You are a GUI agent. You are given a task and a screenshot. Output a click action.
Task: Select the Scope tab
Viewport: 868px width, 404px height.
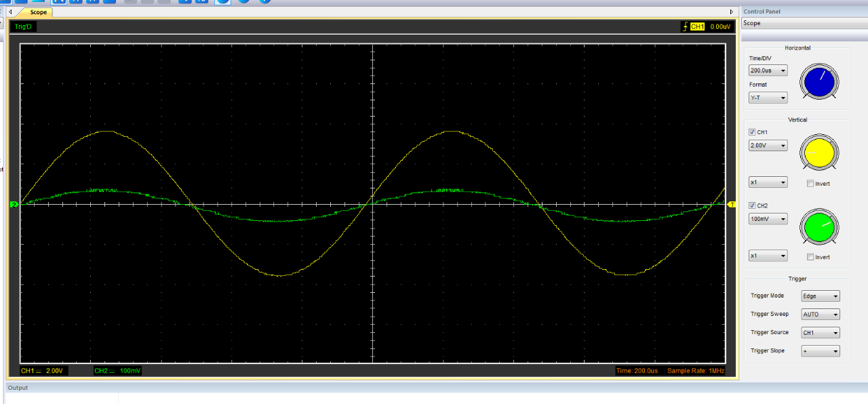click(x=38, y=12)
